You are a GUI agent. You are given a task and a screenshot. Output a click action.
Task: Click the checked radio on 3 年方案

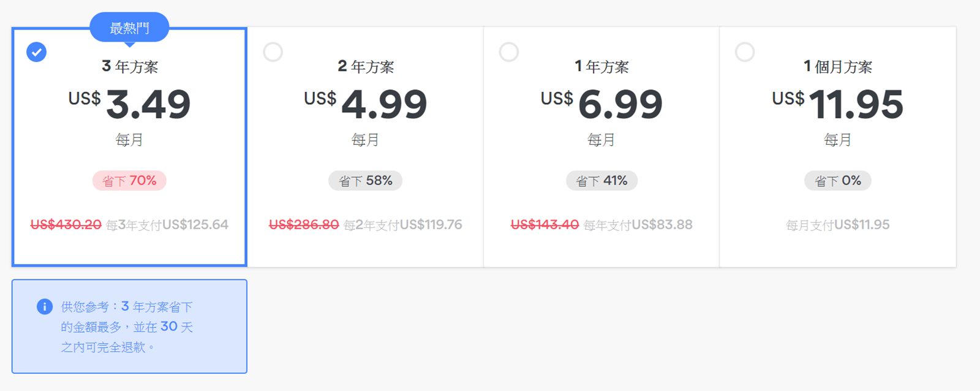pyautogui.click(x=37, y=52)
